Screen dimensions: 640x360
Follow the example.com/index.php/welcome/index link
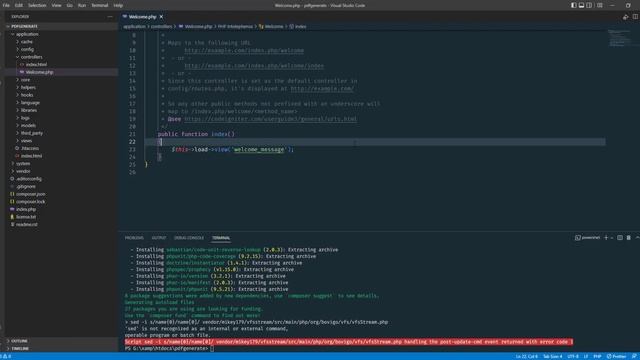(x=254, y=66)
